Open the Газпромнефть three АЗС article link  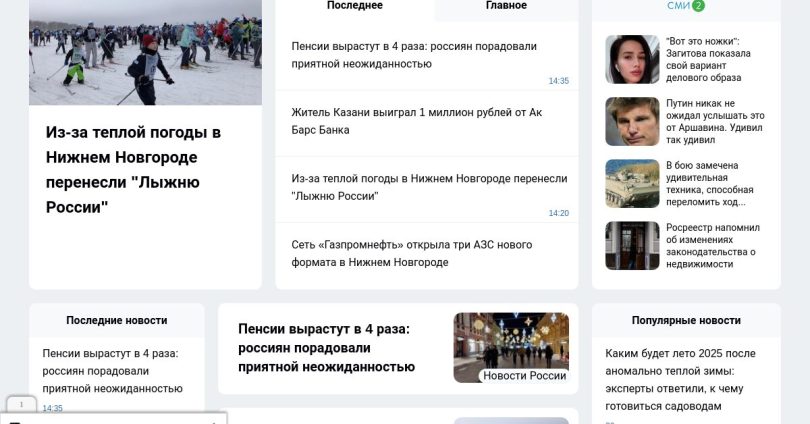[x=412, y=253]
